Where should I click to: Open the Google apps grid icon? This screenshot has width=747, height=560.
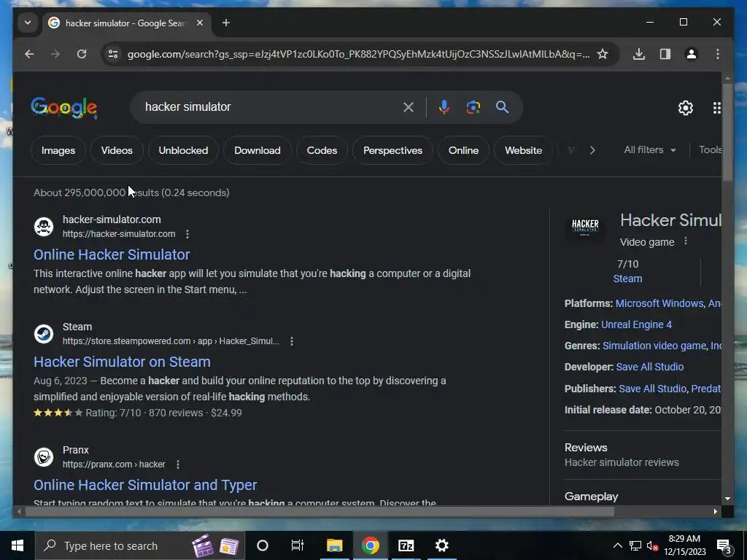coord(716,108)
